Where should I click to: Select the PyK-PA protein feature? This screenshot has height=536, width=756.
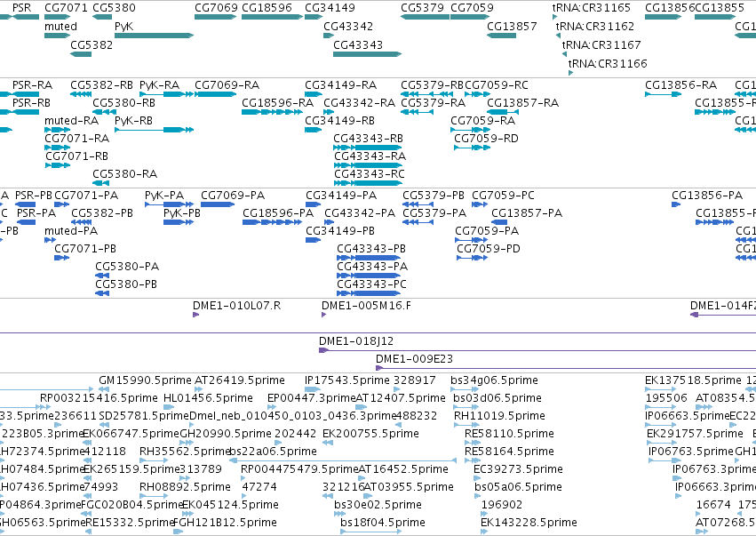point(169,204)
